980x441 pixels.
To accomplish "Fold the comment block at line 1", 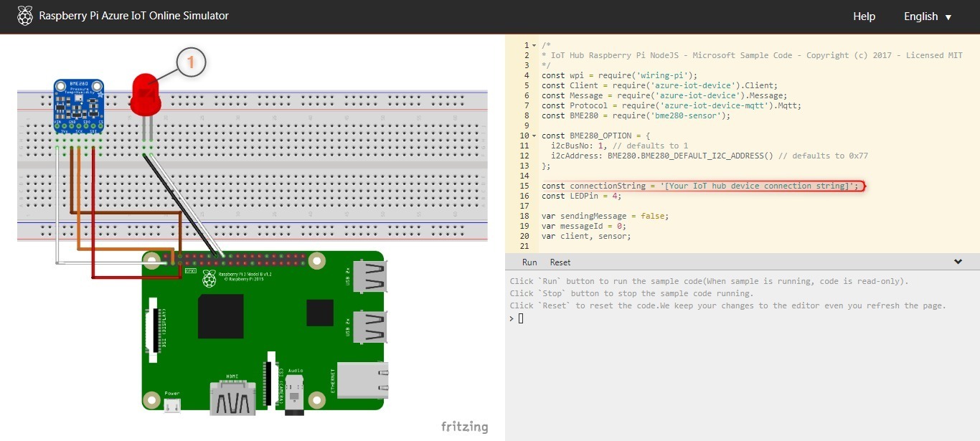I will pos(534,45).
